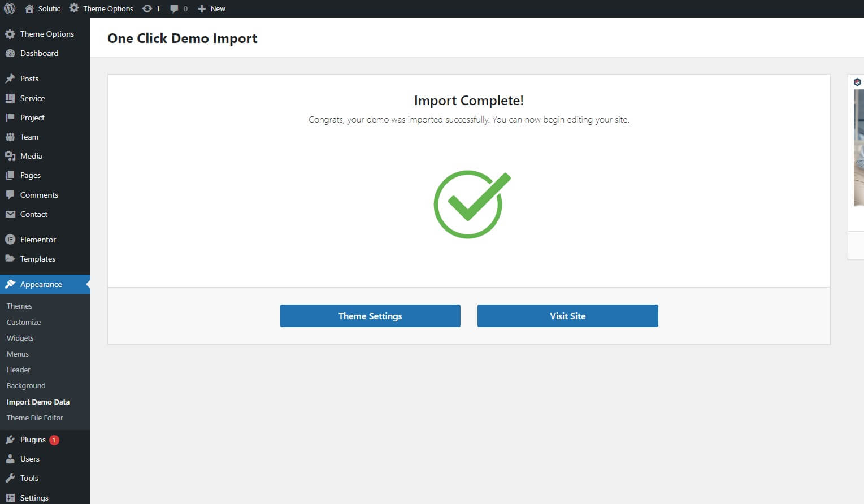Viewport: 864px width, 504px height.
Task: Expand the Appearance menu section
Action: click(x=41, y=284)
